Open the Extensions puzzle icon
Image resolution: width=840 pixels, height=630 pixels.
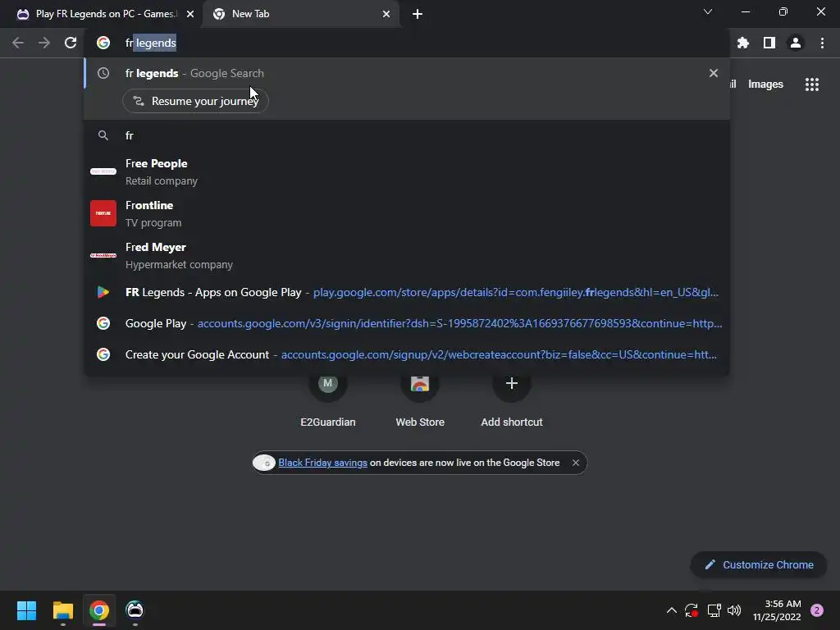742,43
